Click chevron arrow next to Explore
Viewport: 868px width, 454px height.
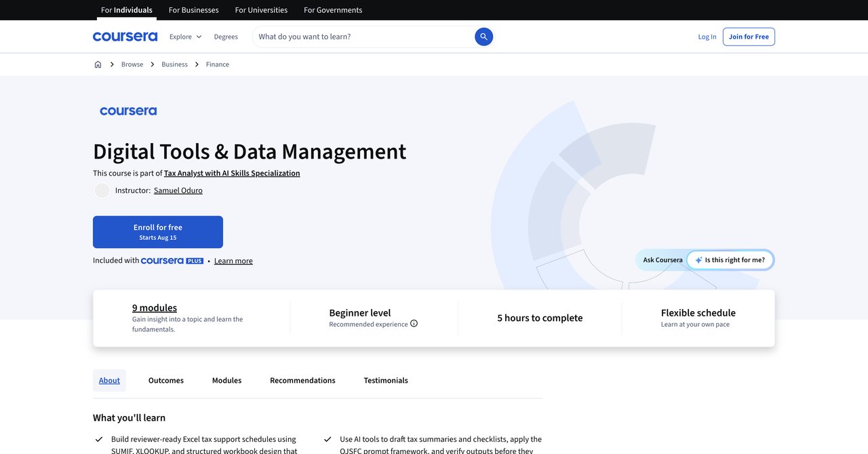pos(199,37)
